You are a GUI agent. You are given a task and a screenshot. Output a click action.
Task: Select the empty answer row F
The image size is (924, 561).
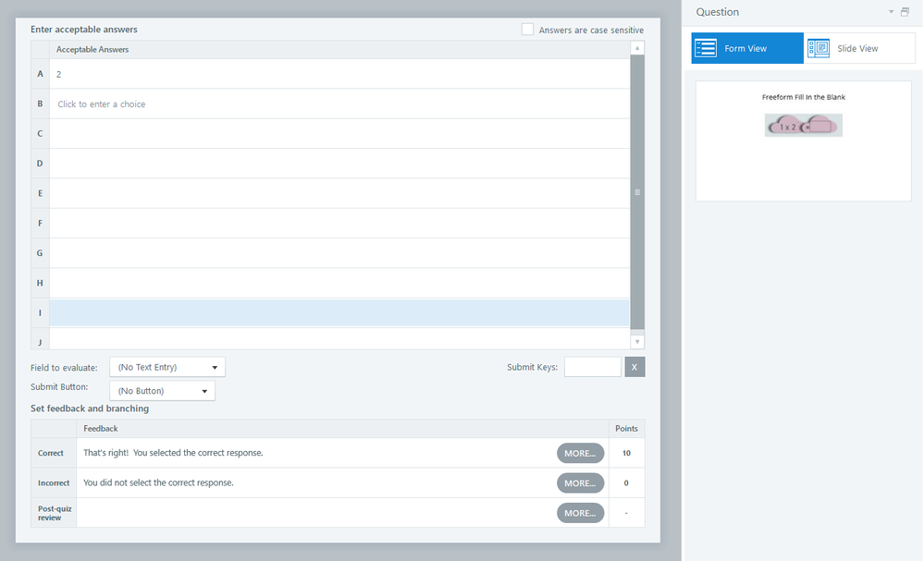[x=339, y=223]
